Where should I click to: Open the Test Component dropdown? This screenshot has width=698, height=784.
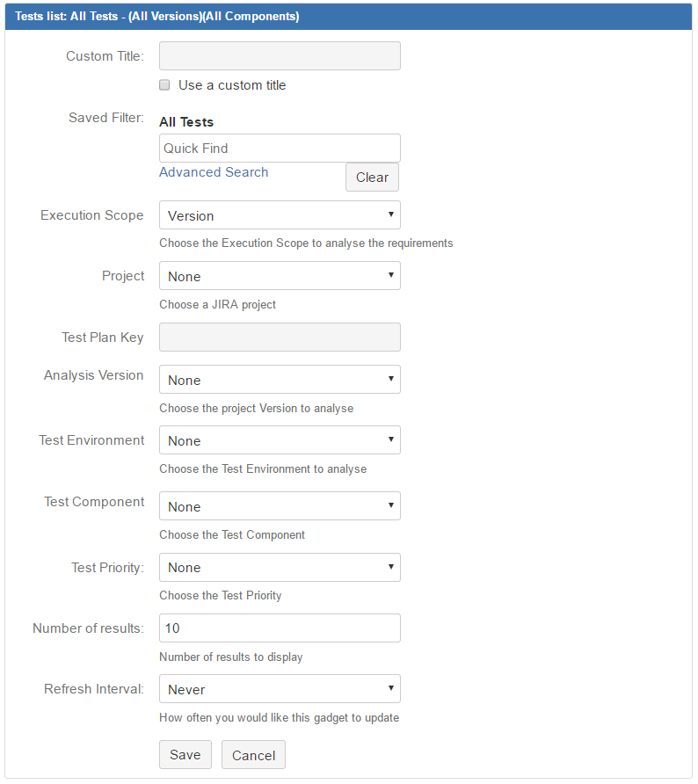coord(280,506)
